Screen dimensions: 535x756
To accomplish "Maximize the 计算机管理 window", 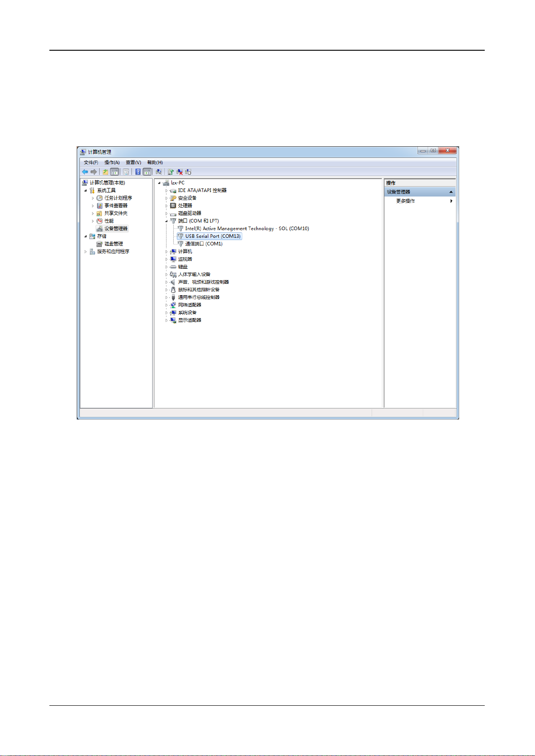I will (434, 151).
